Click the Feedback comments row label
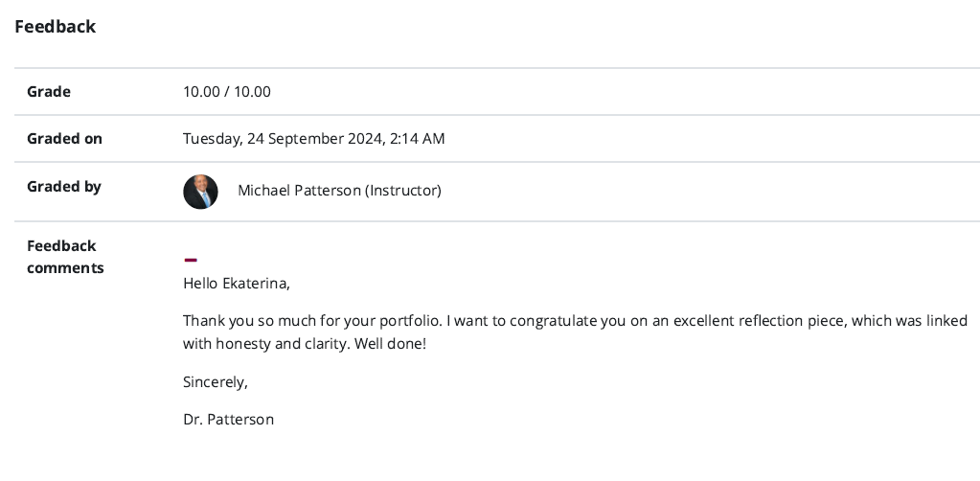 pos(64,257)
